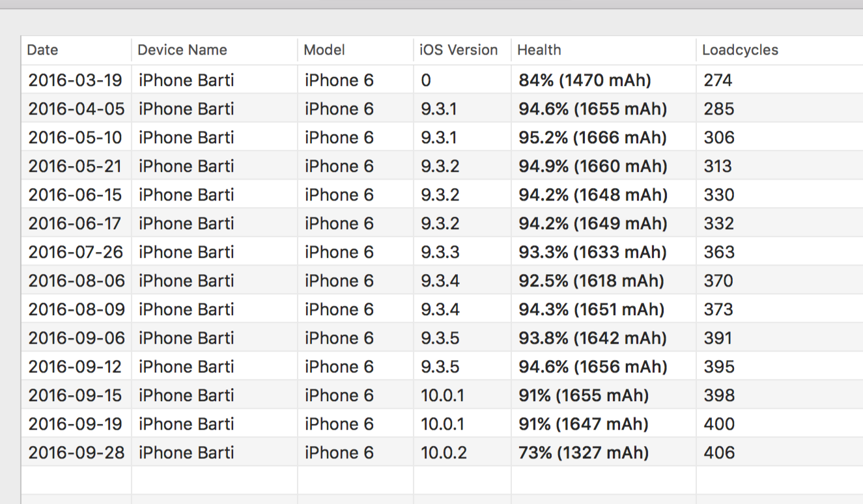Select the 73% (1327 mAh) health entry
The width and height of the screenshot is (863, 504).
(584, 453)
